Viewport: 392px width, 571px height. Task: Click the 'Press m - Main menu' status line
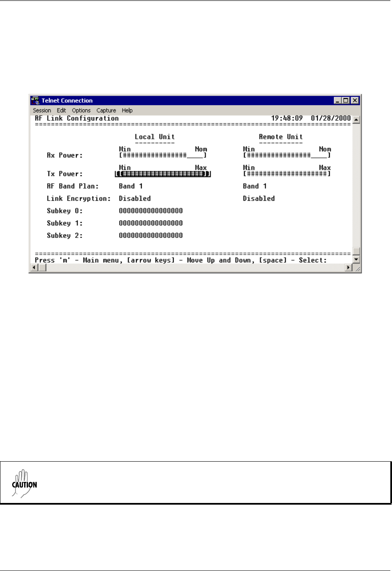(181, 260)
